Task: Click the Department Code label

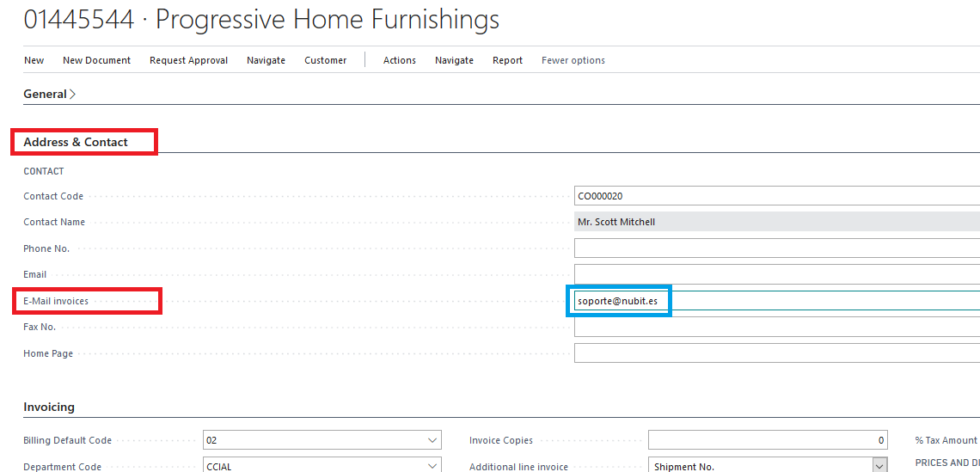Action: click(63, 466)
